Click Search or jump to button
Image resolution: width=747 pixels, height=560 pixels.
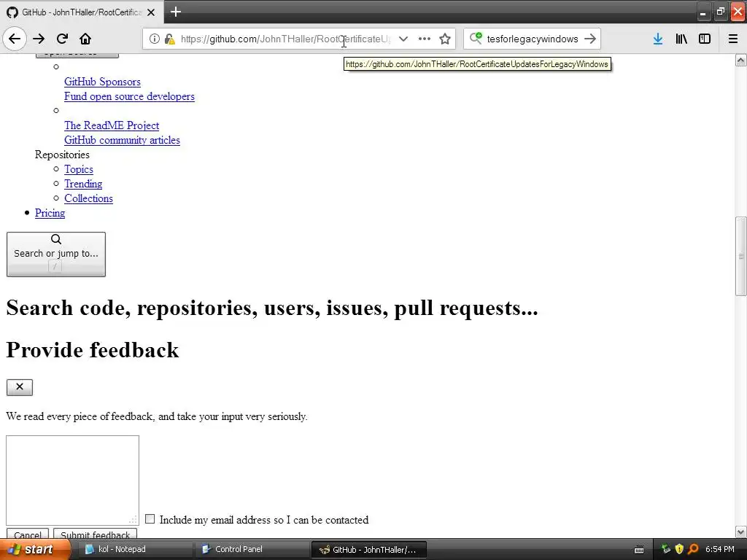click(56, 254)
